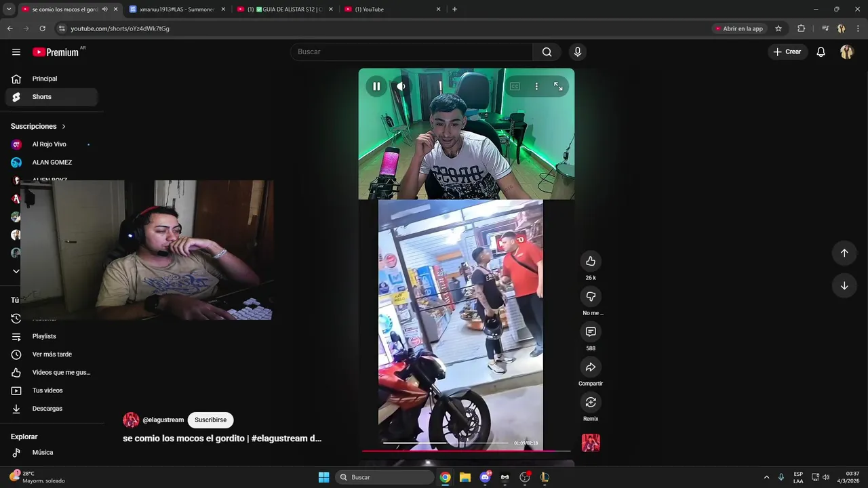Open the short's three-dot options menu
The image size is (868, 488).
(x=536, y=86)
